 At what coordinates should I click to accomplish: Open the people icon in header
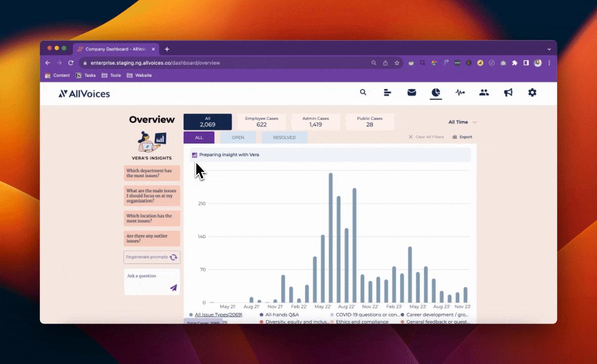coord(484,93)
